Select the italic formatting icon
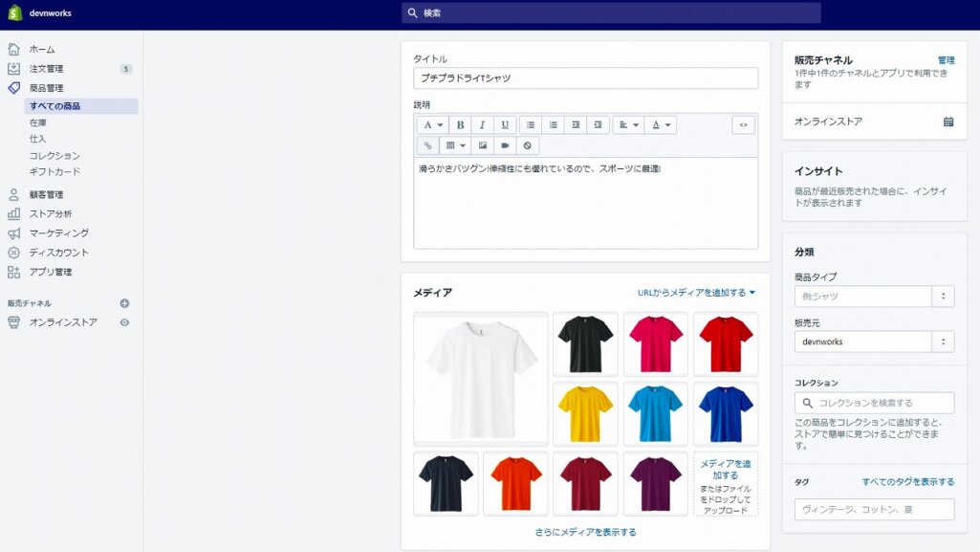The image size is (980, 552). (x=483, y=124)
